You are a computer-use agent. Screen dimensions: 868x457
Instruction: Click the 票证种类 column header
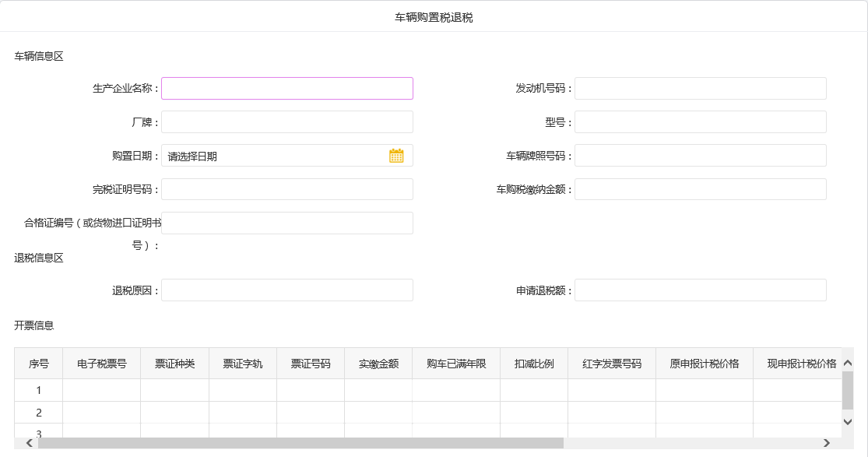click(174, 364)
